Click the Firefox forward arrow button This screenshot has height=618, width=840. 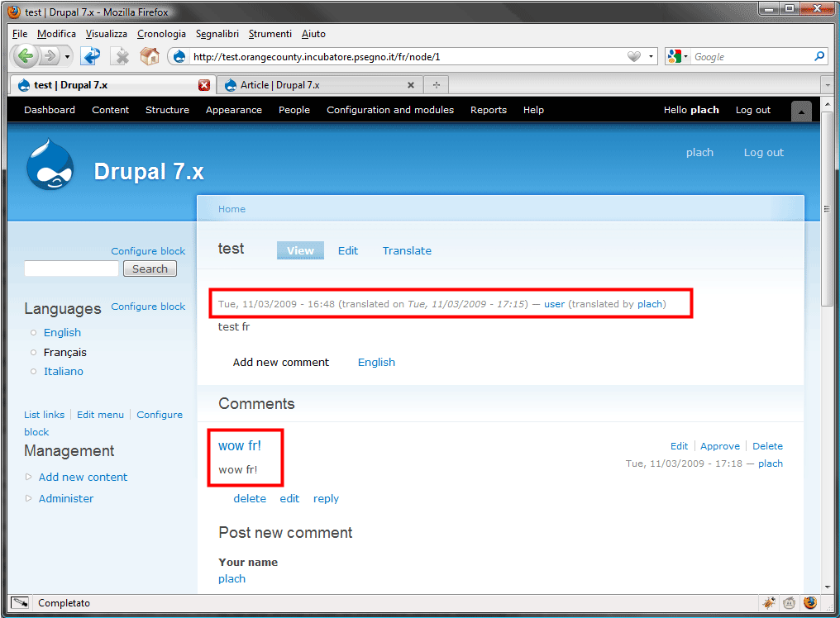(50, 55)
